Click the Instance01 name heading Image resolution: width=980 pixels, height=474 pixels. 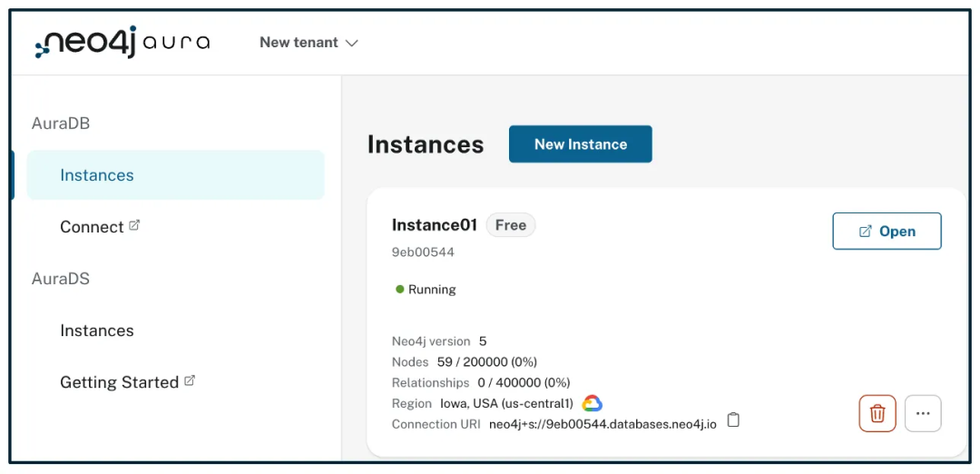click(x=434, y=225)
